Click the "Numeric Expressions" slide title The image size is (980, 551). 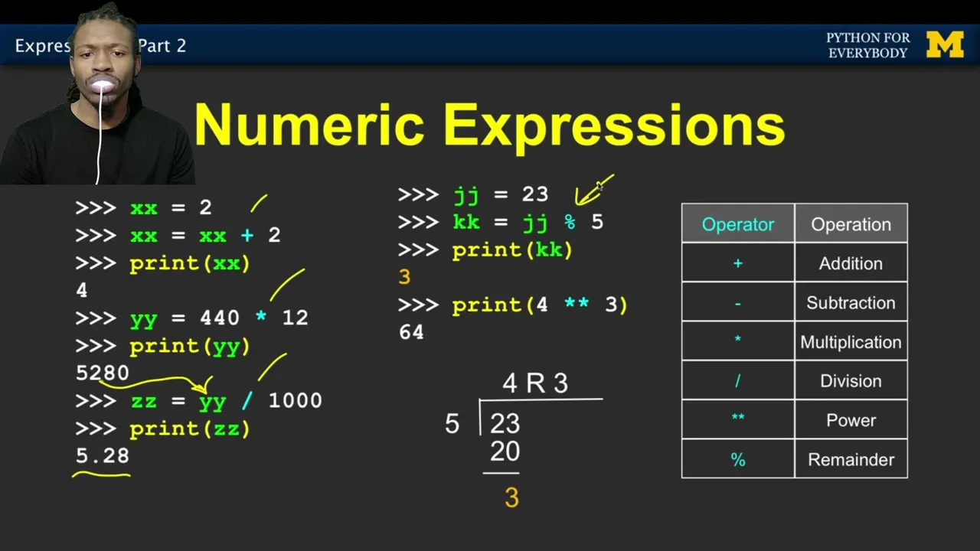click(490, 125)
